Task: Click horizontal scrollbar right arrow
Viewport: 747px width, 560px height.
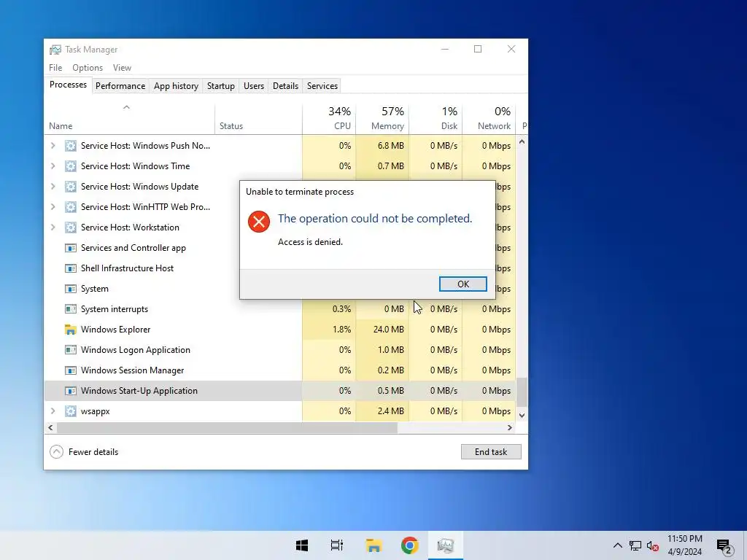Action: [x=510, y=427]
